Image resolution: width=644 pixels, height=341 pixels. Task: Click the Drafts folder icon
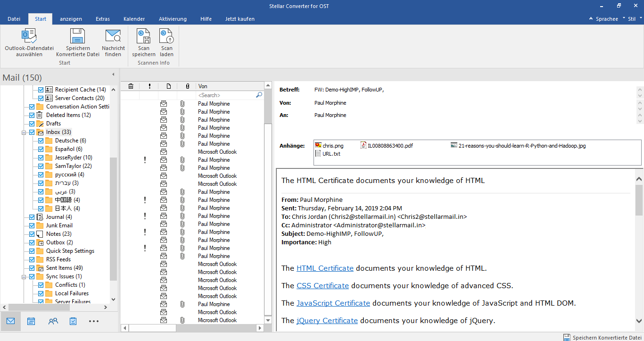(40, 124)
